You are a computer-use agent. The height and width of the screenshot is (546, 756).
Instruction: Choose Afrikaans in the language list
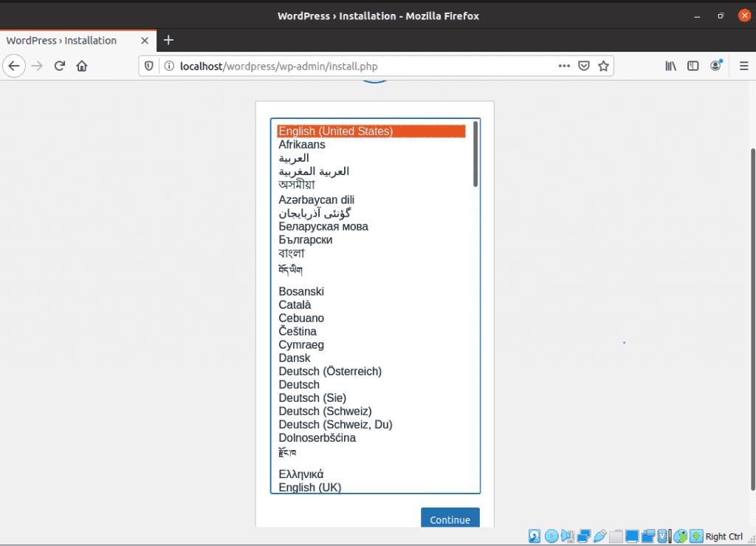(302, 145)
